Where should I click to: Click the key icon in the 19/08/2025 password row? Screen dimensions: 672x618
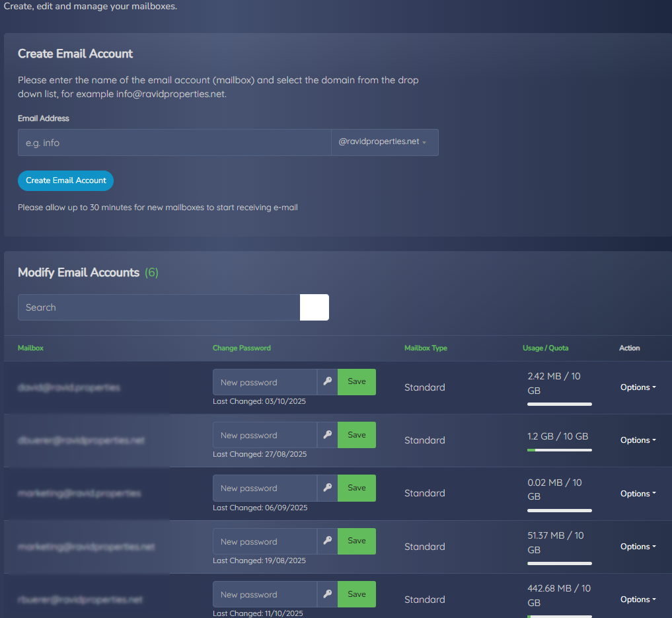(327, 541)
